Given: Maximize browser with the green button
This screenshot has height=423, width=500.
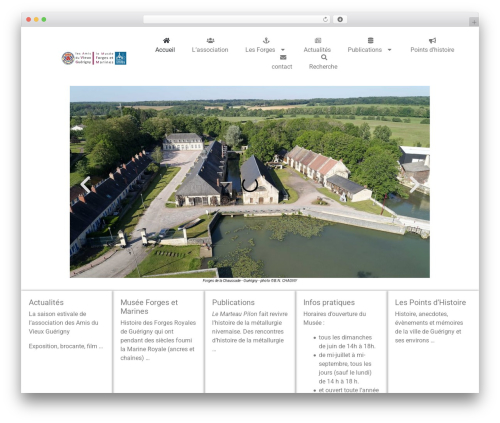Looking at the screenshot, I should click(x=44, y=19).
